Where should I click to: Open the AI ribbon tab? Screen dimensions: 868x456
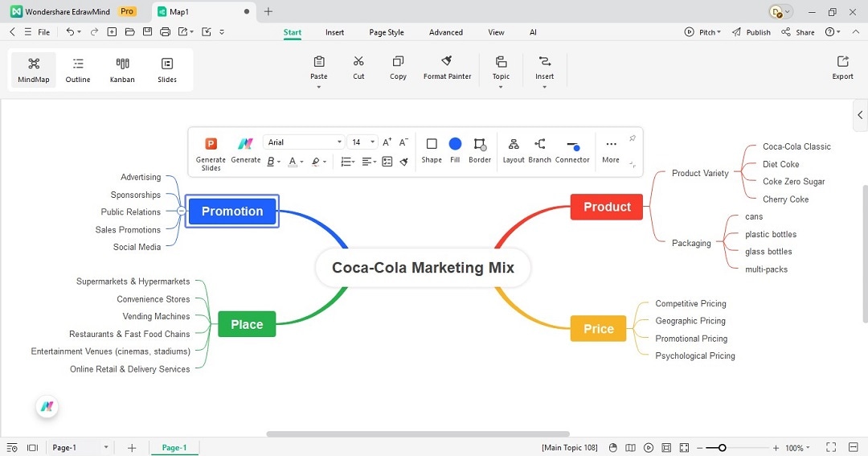tap(533, 32)
